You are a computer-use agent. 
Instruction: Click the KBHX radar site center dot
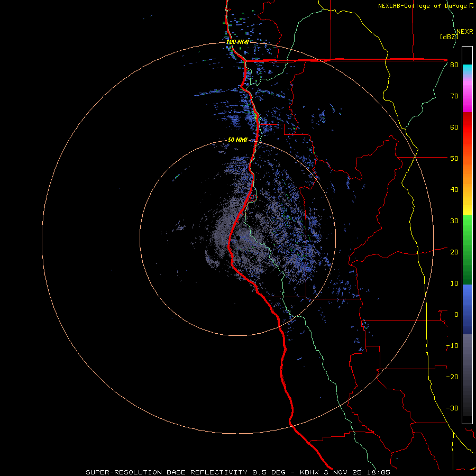[x=239, y=237]
